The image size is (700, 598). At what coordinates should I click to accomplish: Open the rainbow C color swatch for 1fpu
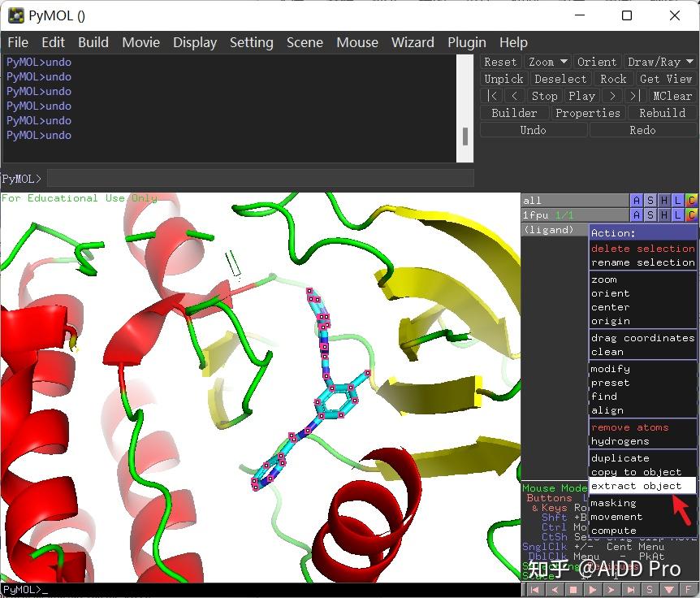pos(691,215)
